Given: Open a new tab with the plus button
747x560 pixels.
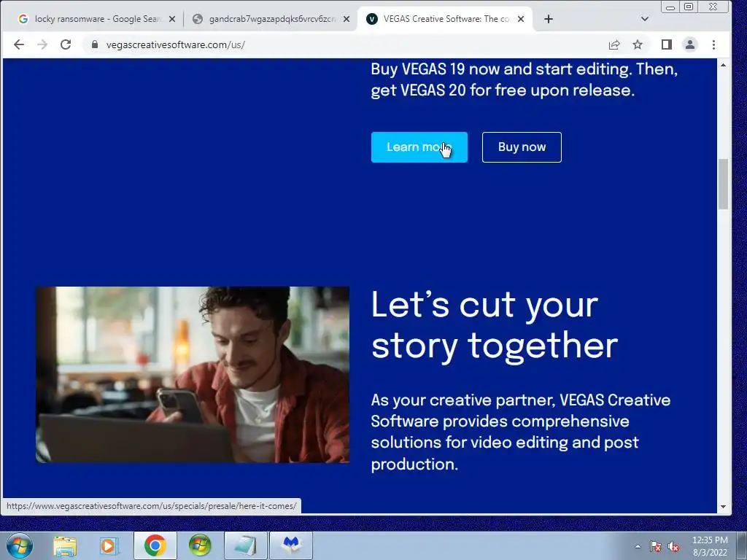Looking at the screenshot, I should pyautogui.click(x=549, y=19).
